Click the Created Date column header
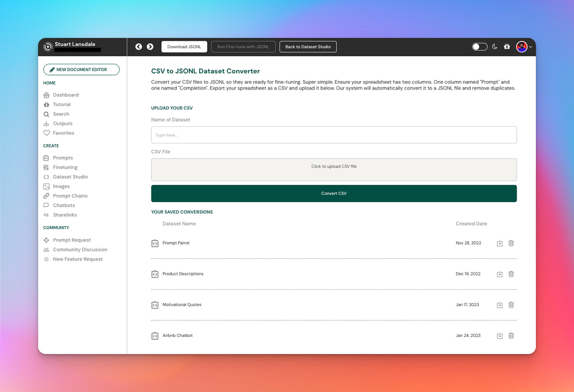The width and height of the screenshot is (574, 392). 471,224
